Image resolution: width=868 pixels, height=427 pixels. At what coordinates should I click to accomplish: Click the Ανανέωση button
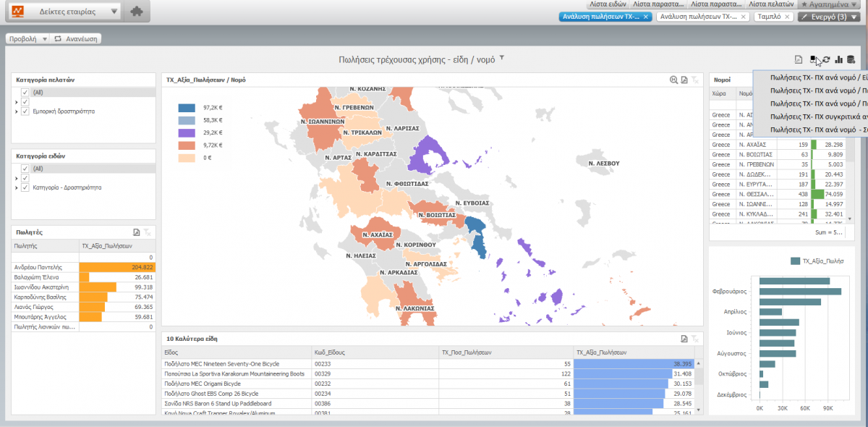tap(76, 38)
